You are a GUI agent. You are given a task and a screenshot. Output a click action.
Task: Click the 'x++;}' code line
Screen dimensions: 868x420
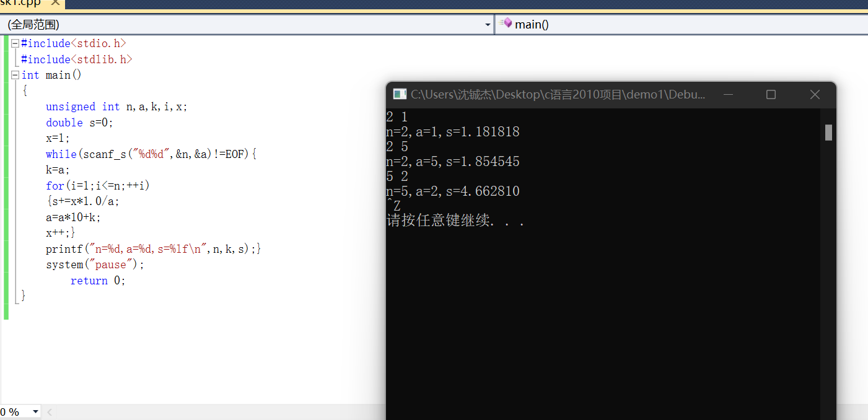tap(61, 233)
